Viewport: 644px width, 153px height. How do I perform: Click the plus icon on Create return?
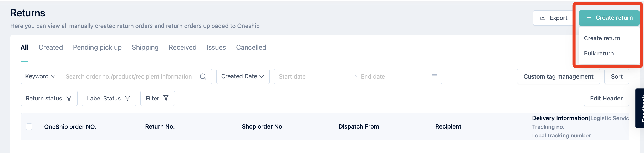pyautogui.click(x=589, y=18)
